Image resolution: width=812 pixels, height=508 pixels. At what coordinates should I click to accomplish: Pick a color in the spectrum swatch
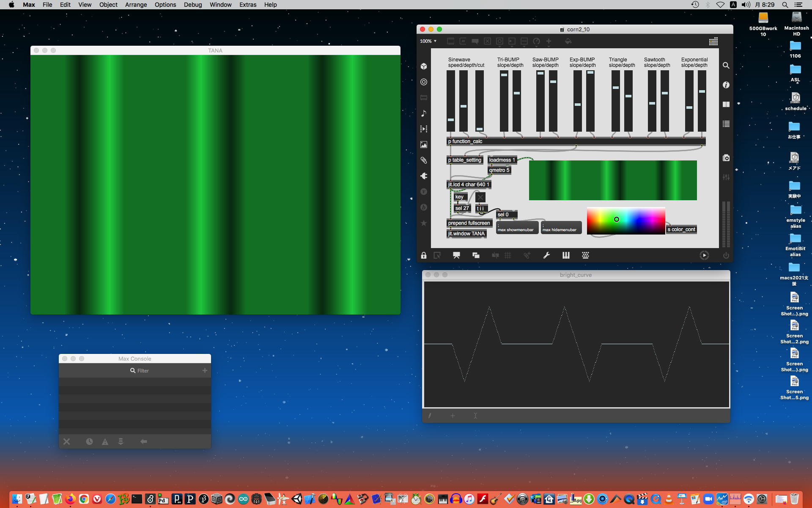[625, 220]
